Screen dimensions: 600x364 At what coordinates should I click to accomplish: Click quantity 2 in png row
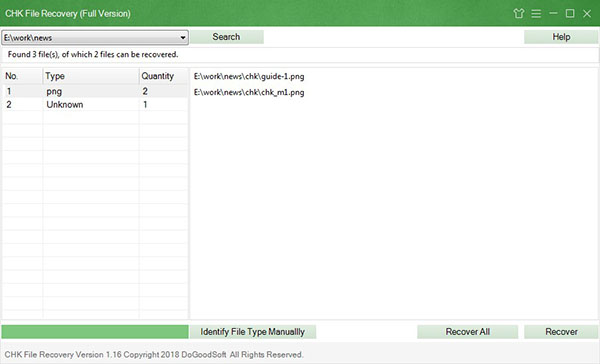(145, 91)
